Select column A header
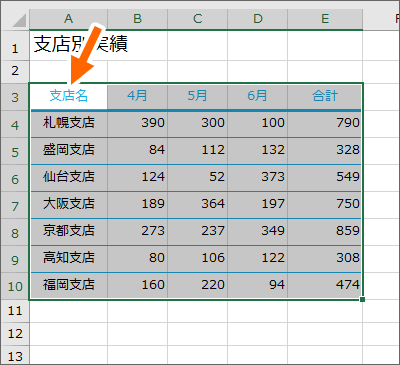400x365 pixels. click(68, 19)
